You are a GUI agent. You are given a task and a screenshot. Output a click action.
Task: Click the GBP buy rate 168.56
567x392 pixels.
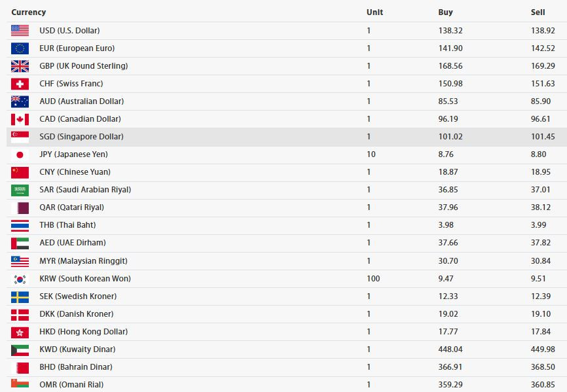(450, 65)
